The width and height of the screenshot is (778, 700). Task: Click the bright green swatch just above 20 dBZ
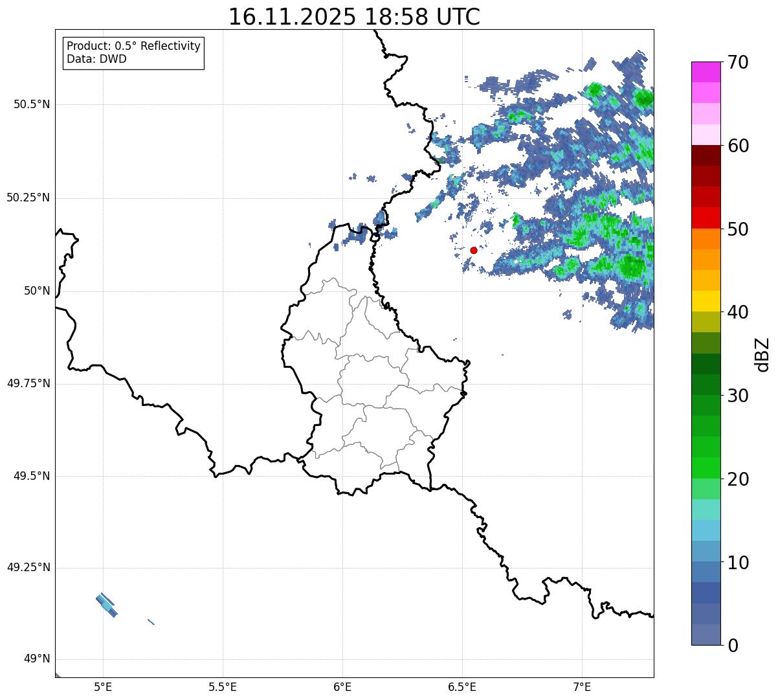click(x=706, y=468)
